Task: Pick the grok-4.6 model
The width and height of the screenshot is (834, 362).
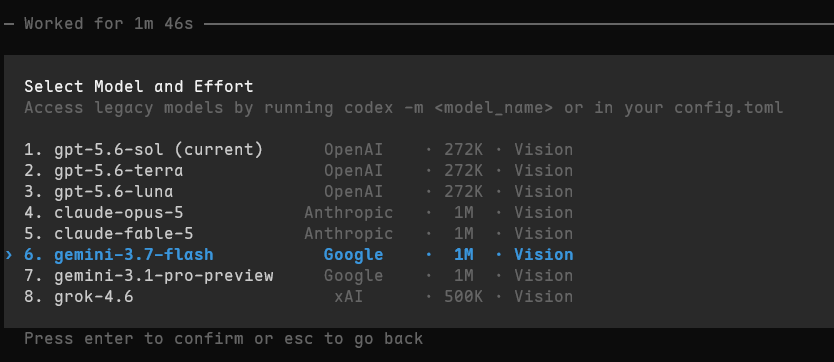Action: pos(298,296)
